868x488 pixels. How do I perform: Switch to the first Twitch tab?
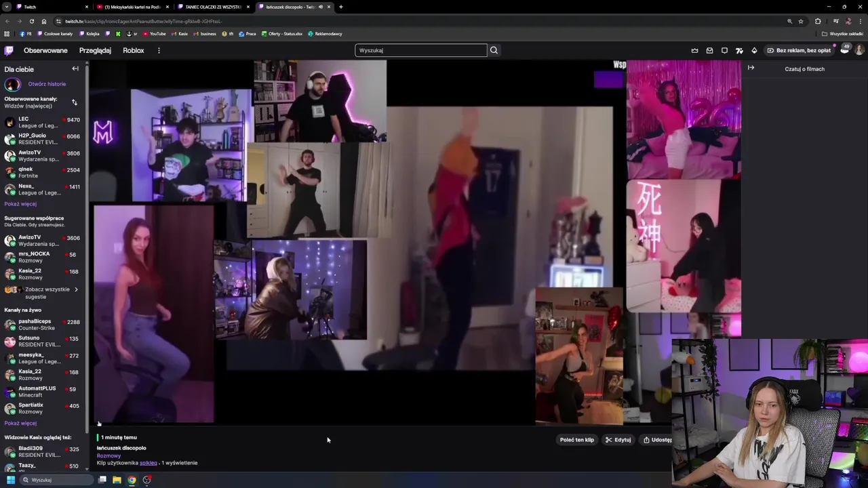[52, 7]
